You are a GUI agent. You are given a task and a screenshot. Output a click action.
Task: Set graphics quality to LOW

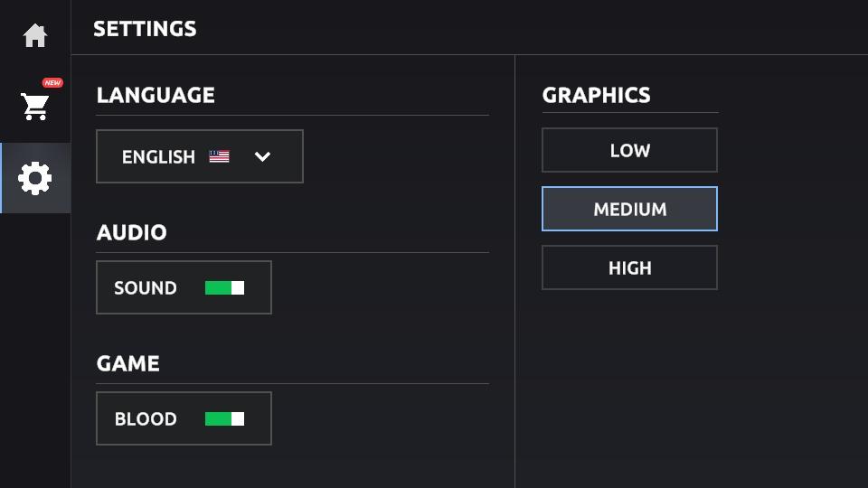(x=629, y=151)
